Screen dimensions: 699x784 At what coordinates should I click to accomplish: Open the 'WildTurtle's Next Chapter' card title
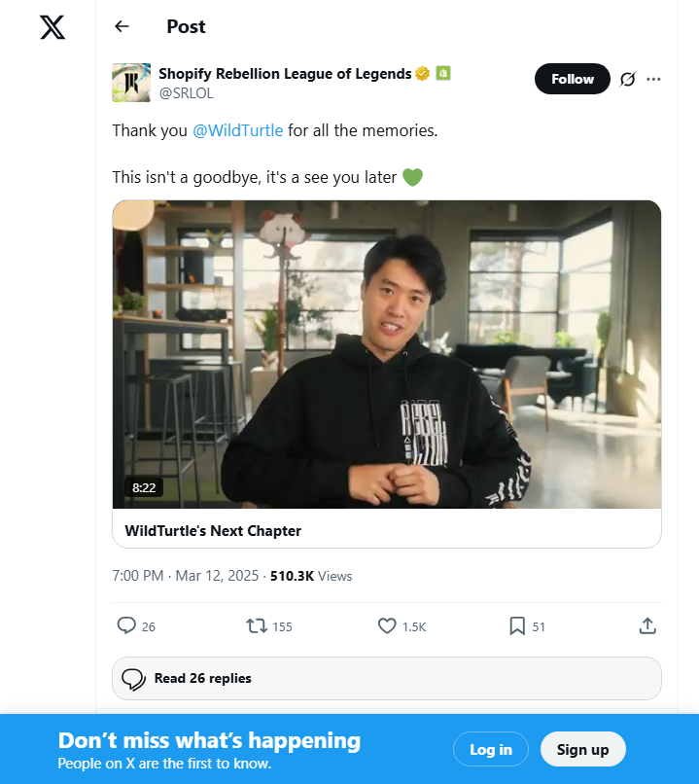pos(214,531)
